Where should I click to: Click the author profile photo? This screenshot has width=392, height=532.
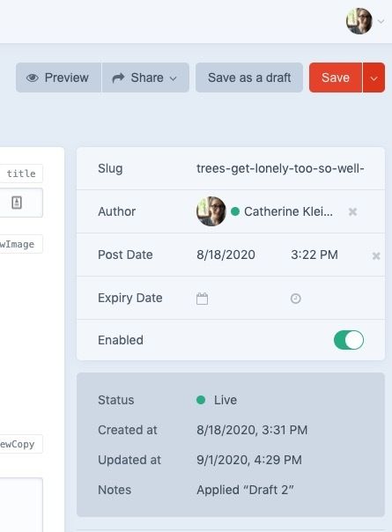point(211,211)
